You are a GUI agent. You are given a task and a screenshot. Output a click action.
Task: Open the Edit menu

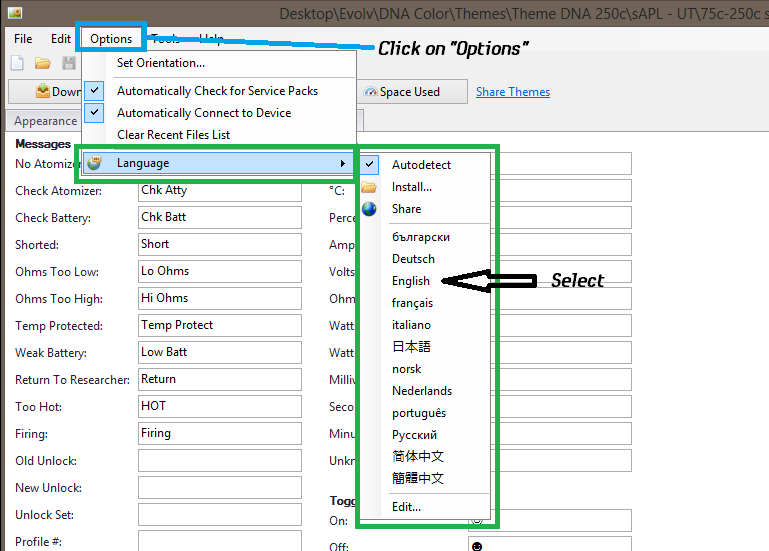click(61, 39)
